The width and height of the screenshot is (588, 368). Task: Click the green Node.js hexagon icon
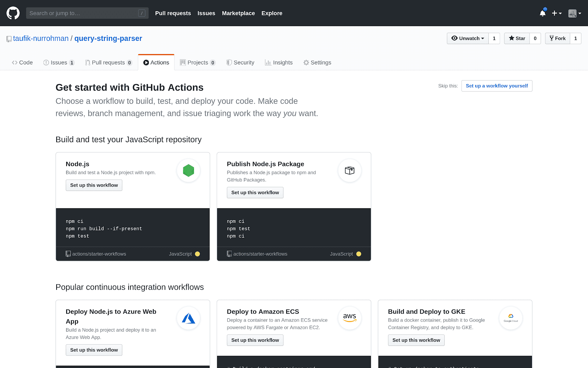(x=189, y=170)
